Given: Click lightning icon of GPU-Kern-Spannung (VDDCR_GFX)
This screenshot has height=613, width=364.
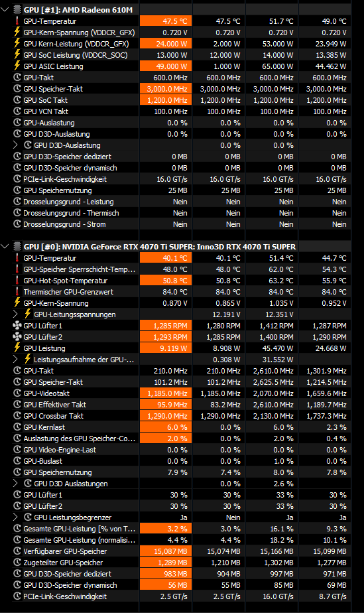Looking at the screenshot, I should tap(17, 33).
